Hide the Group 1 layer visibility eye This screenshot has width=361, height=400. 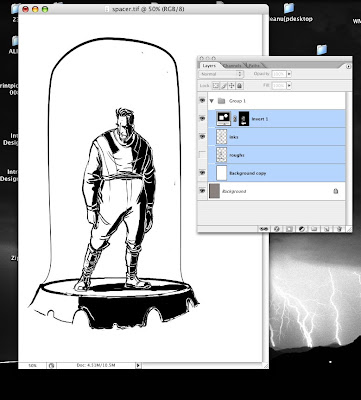click(202, 100)
